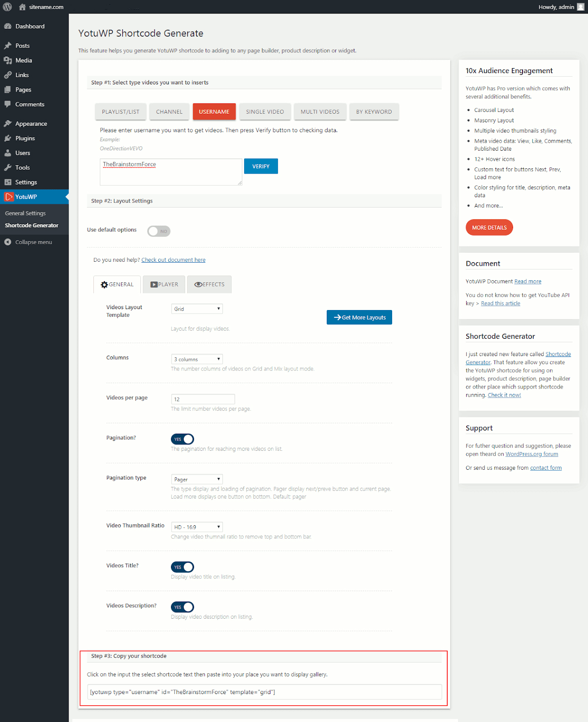Click the Dashboard gauge icon
588x722 pixels.
[8, 26]
